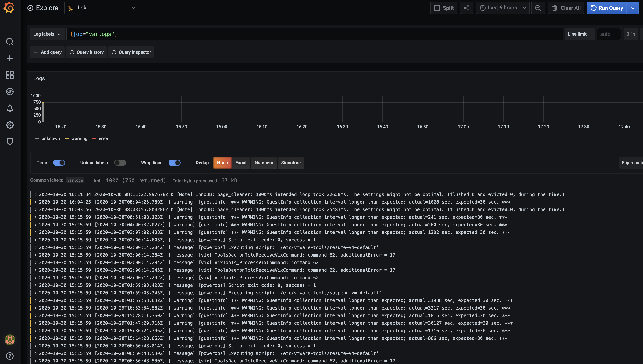Click the Query inspector button

tap(131, 52)
